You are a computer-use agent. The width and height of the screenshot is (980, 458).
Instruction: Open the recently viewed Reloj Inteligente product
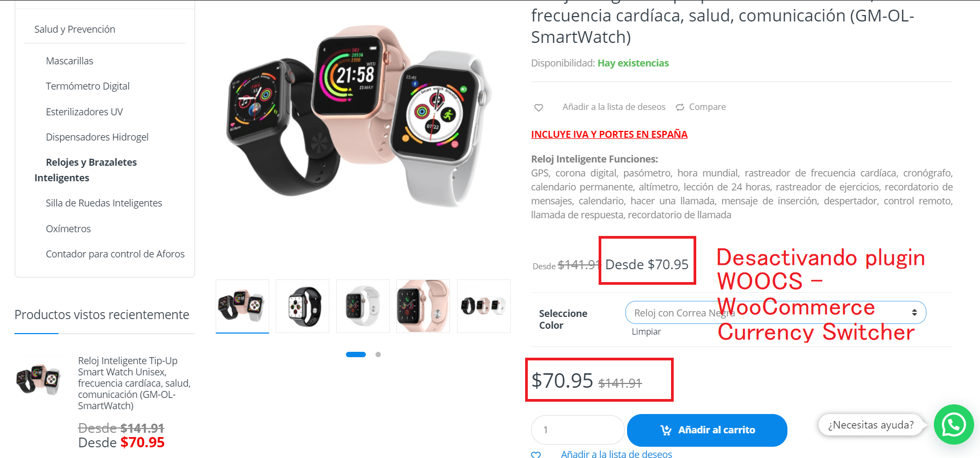pyautogui.click(x=134, y=383)
